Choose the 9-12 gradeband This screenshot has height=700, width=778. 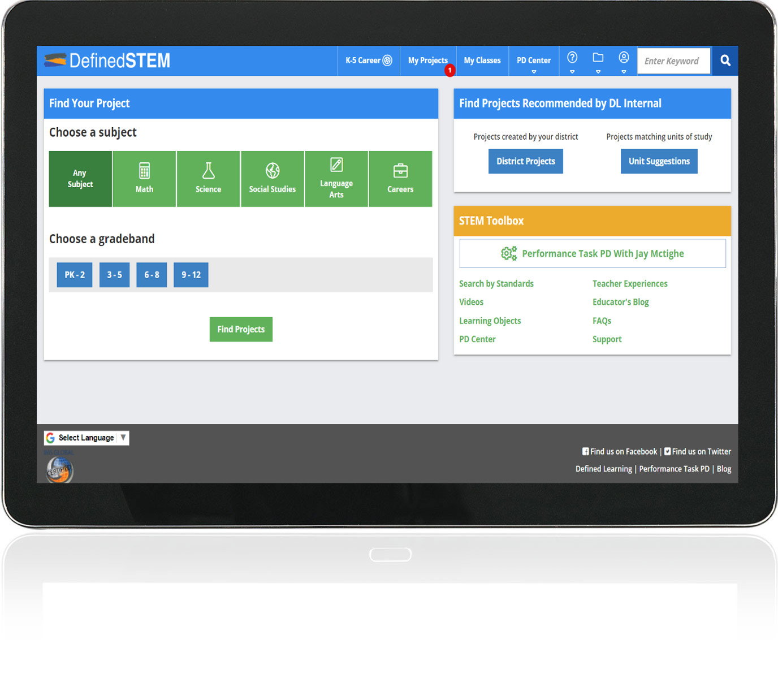191,275
